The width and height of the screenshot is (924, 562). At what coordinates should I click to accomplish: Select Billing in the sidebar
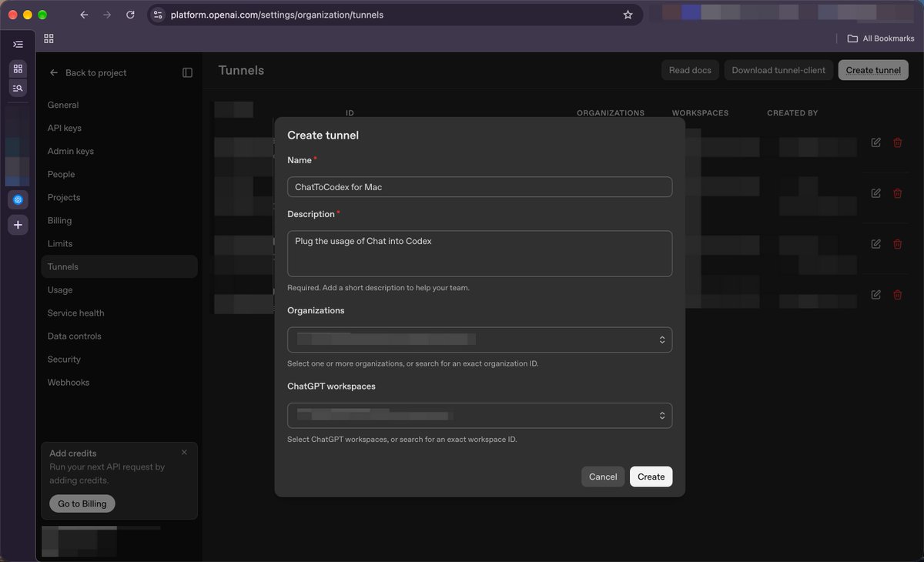pyautogui.click(x=119, y=220)
